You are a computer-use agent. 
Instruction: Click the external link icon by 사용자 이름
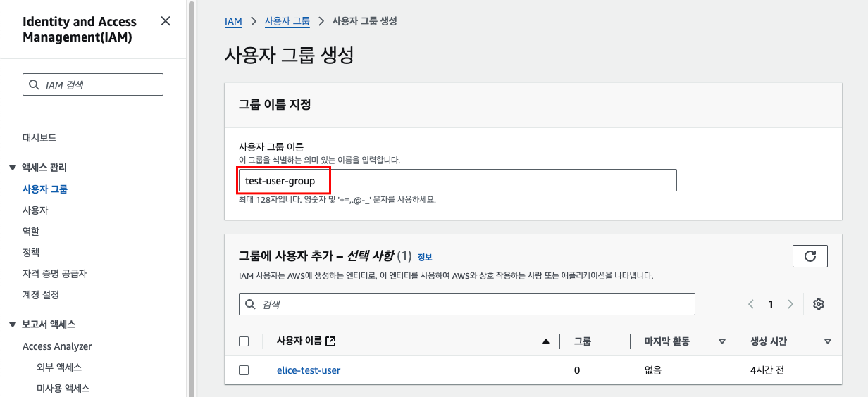point(331,341)
